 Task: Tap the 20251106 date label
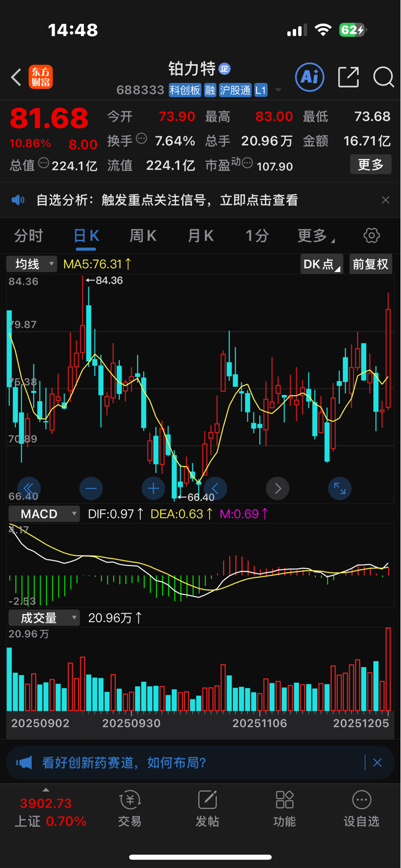click(260, 724)
